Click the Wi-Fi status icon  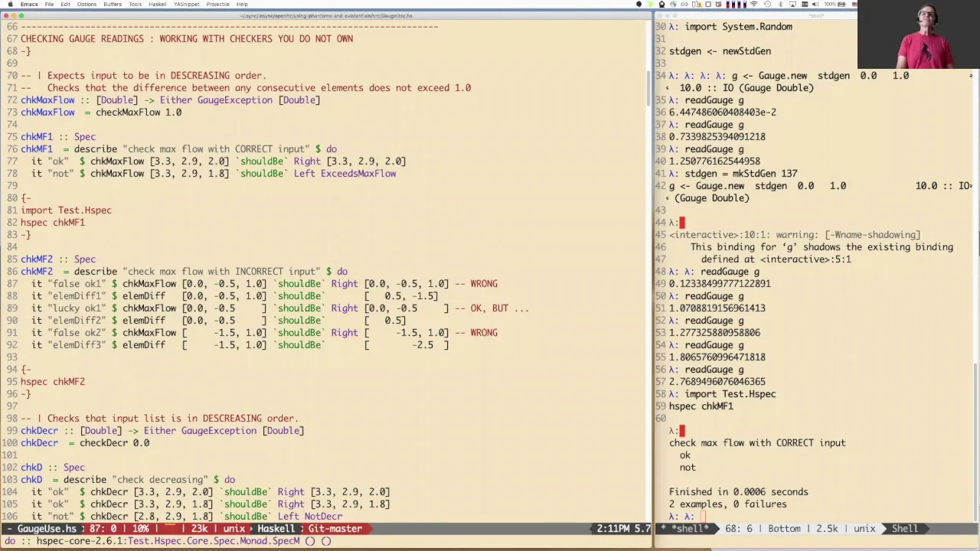tap(754, 4)
